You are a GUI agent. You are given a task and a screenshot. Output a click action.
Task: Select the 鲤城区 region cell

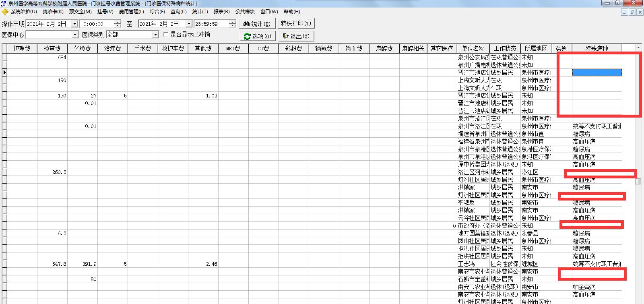(536, 264)
